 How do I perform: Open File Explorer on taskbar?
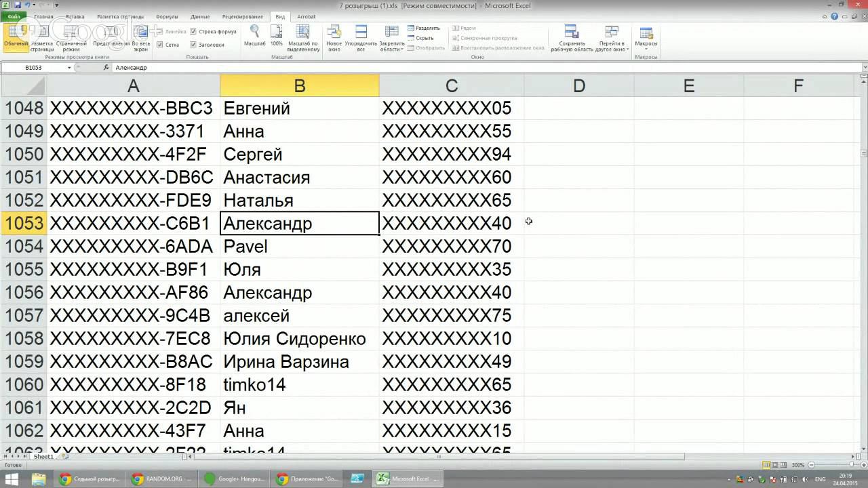click(x=39, y=479)
